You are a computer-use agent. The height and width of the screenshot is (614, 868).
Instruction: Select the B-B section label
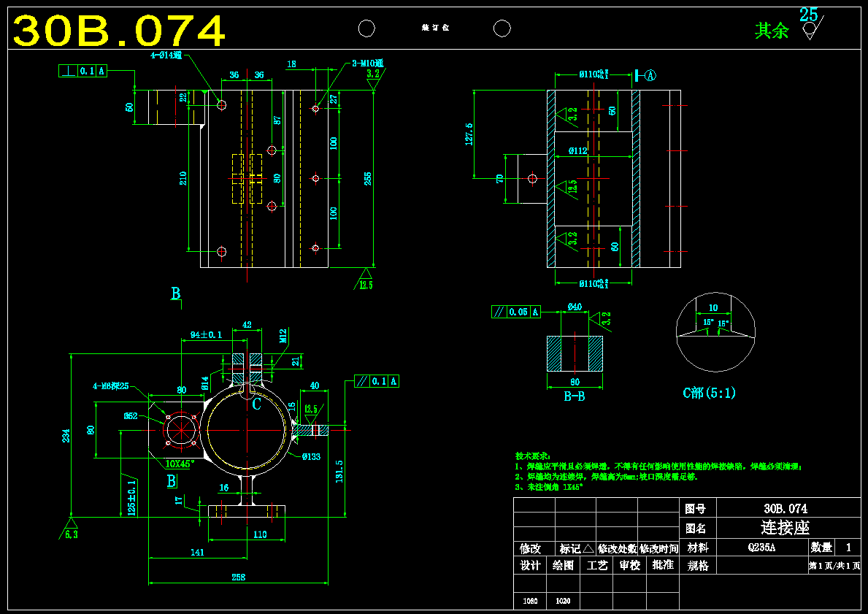[x=575, y=396]
